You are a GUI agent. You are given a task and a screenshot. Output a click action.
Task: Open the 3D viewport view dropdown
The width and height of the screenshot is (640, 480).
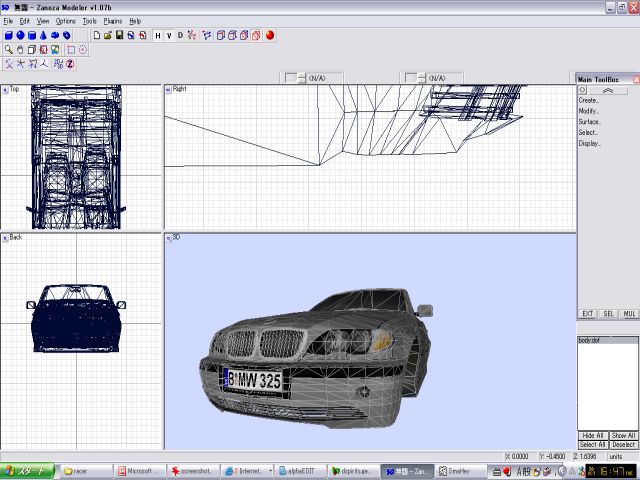168,238
